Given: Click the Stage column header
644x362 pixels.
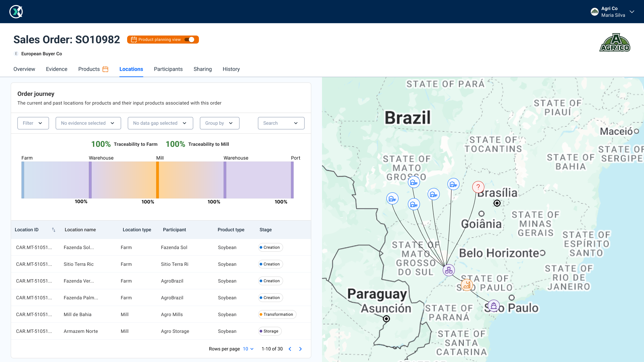Looking at the screenshot, I should [x=266, y=230].
